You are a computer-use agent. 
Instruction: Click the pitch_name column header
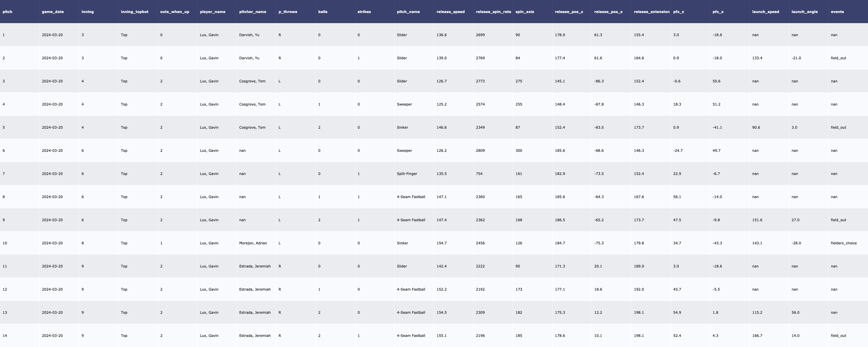(x=408, y=12)
